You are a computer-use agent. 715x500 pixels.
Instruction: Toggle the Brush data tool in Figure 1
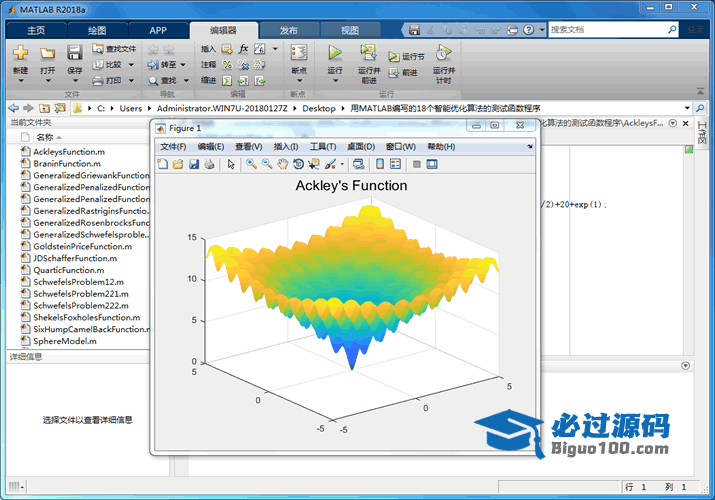point(330,164)
